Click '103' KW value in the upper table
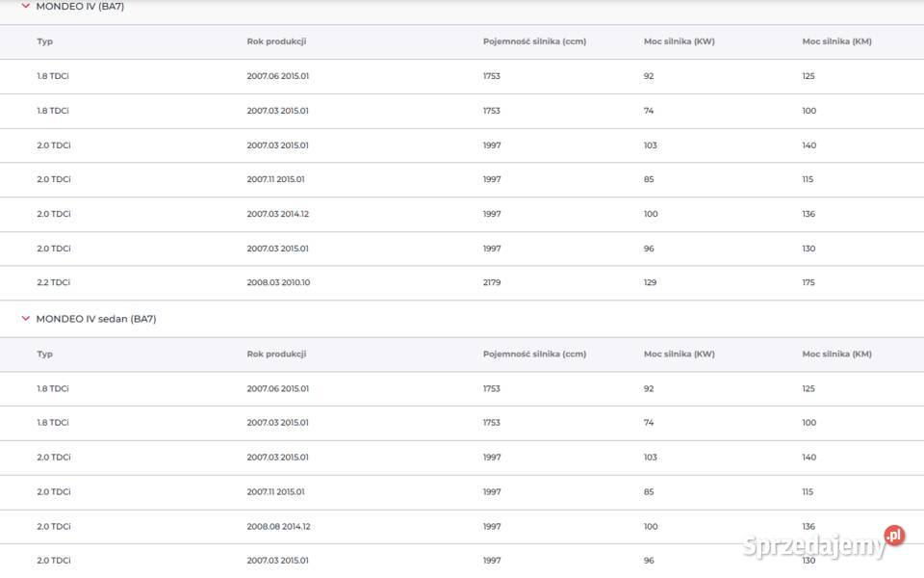 tap(650, 145)
